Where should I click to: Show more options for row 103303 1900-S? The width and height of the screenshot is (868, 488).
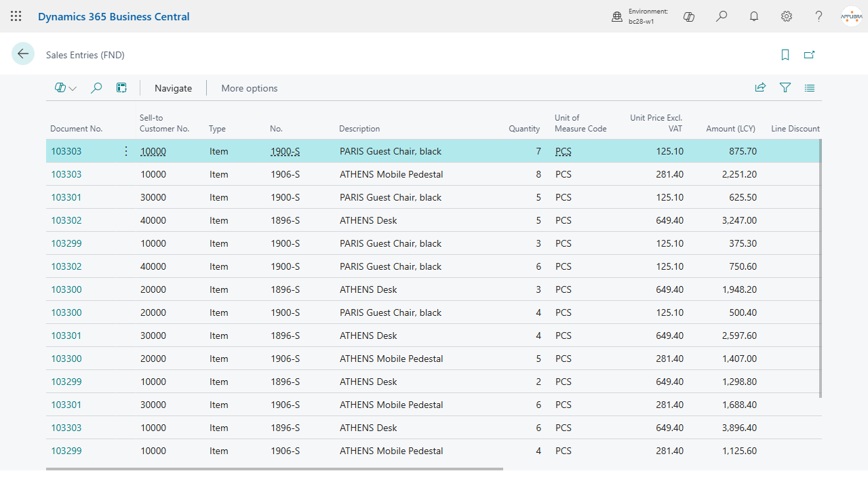tap(125, 151)
